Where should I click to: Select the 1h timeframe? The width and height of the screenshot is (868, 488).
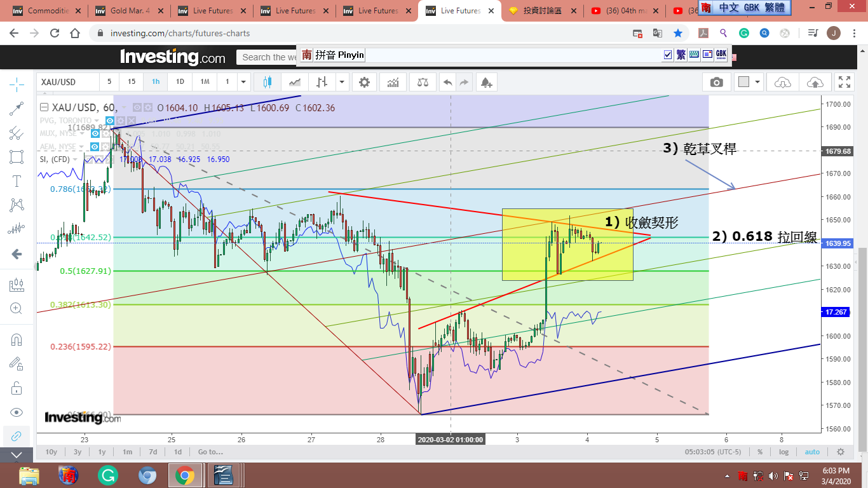156,82
